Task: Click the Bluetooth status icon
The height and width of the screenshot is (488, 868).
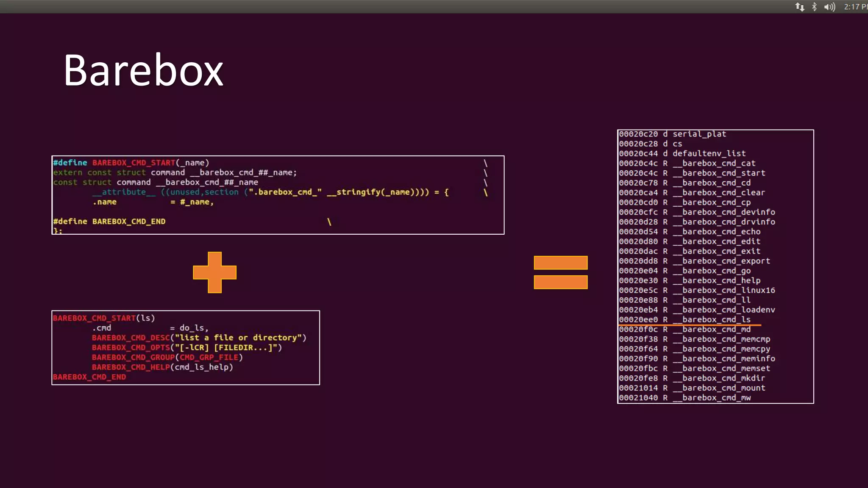Action: click(814, 7)
